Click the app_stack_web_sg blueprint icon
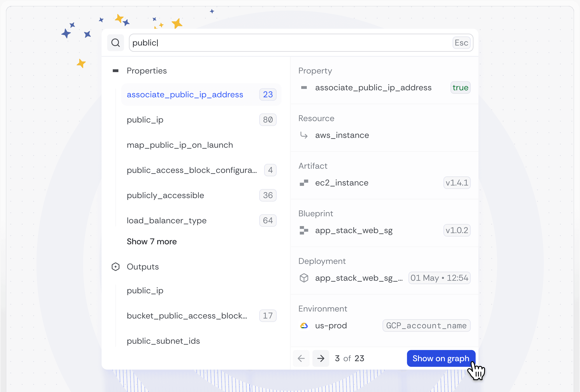 click(304, 230)
